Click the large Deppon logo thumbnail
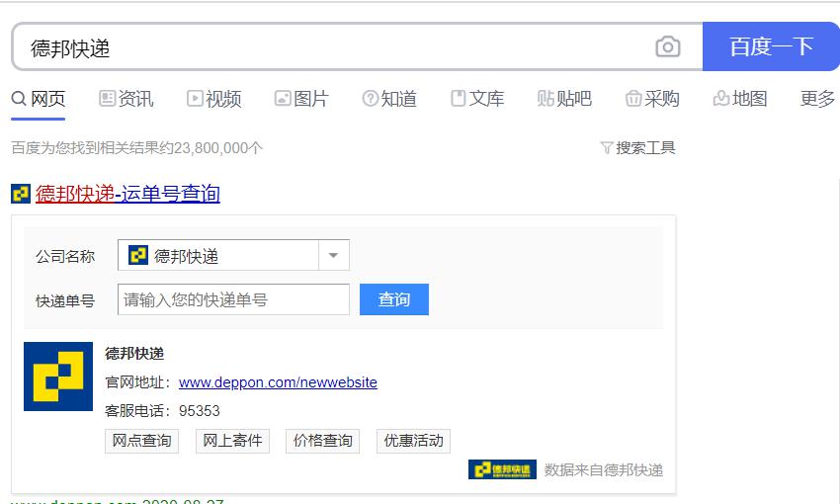The height and width of the screenshot is (504, 840). point(58,377)
